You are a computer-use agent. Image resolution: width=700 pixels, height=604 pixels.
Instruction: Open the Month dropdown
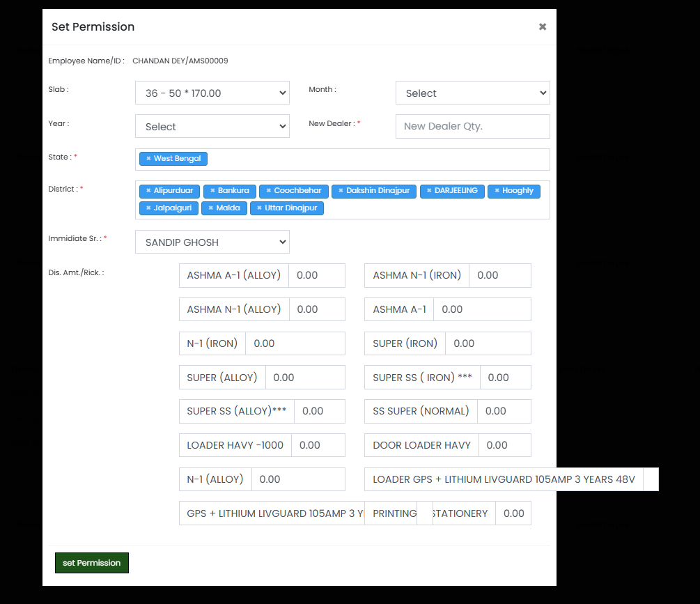click(472, 93)
